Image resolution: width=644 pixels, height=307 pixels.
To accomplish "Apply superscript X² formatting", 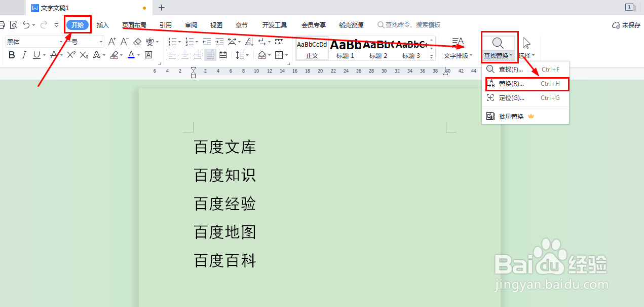I will (71, 55).
